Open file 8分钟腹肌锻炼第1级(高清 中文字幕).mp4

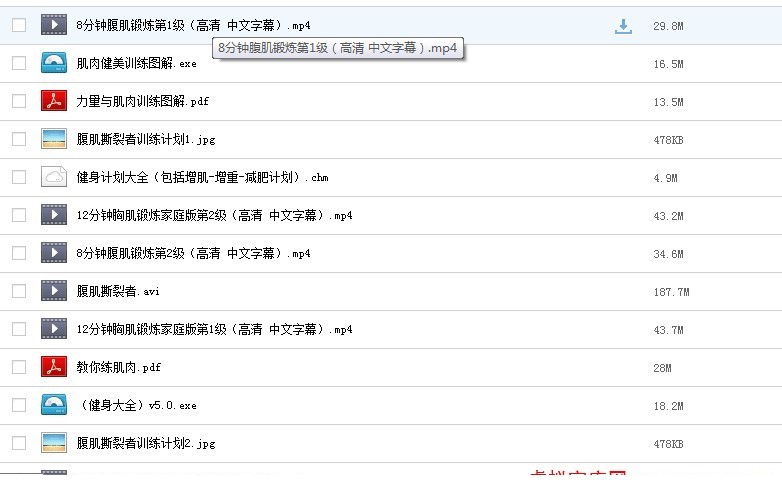(193, 25)
